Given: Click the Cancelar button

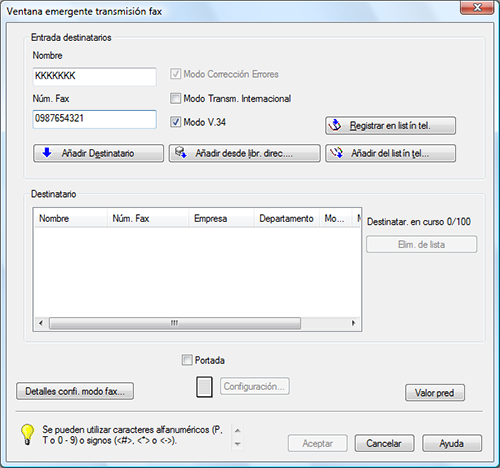Looking at the screenshot, I should click(x=384, y=443).
